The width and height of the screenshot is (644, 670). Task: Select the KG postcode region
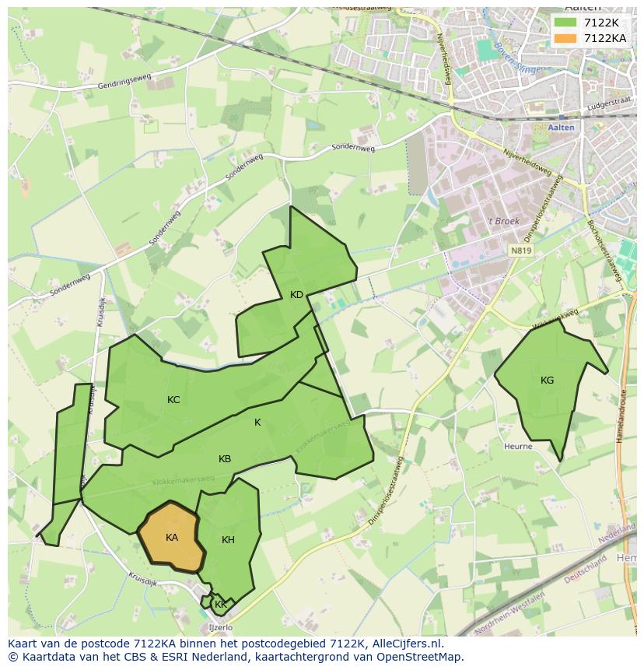[546, 381]
